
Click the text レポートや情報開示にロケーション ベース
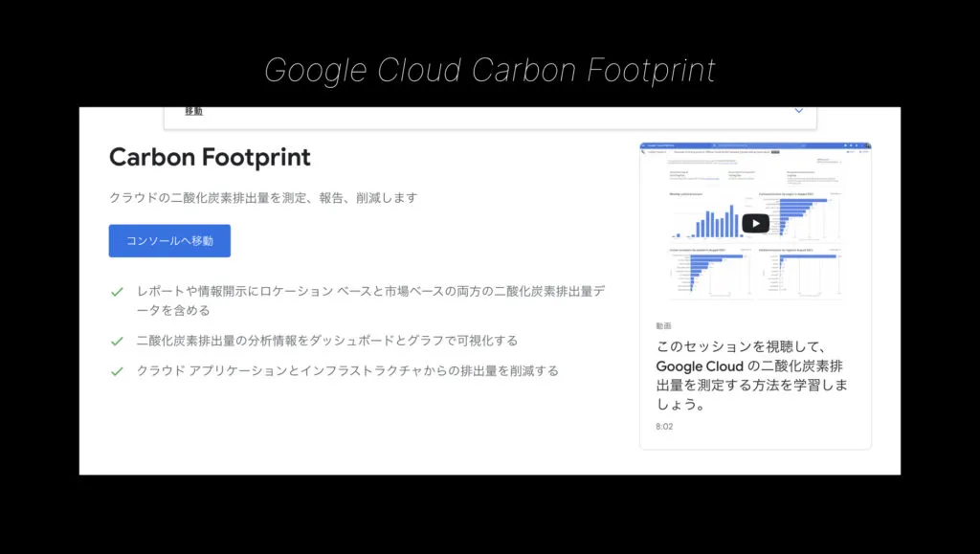click(x=371, y=300)
